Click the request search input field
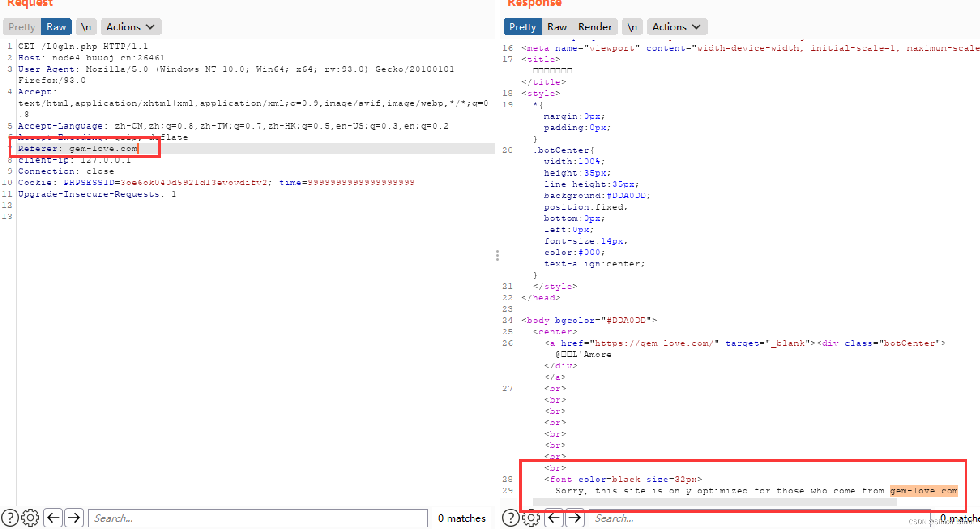 258,518
